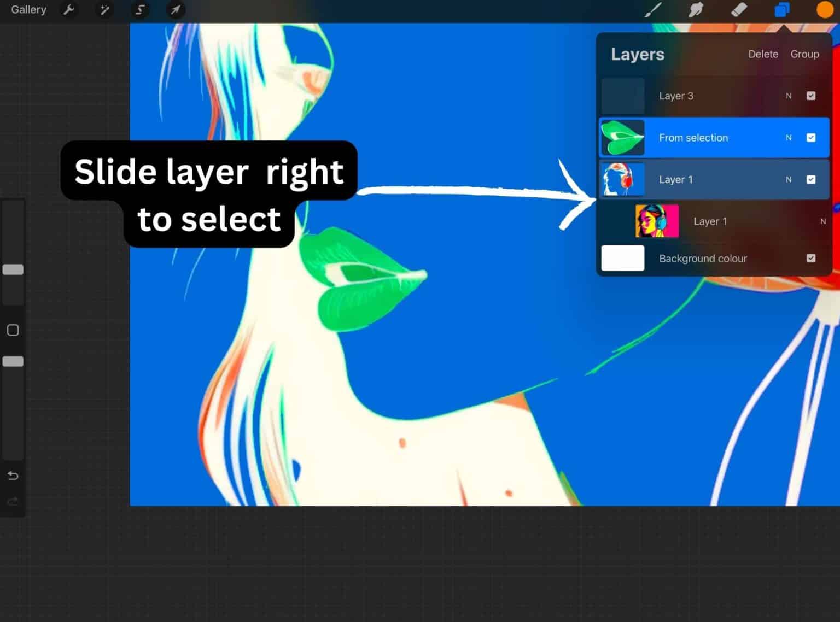Open blend mode options for Layer 3
840x622 pixels.
(x=789, y=96)
